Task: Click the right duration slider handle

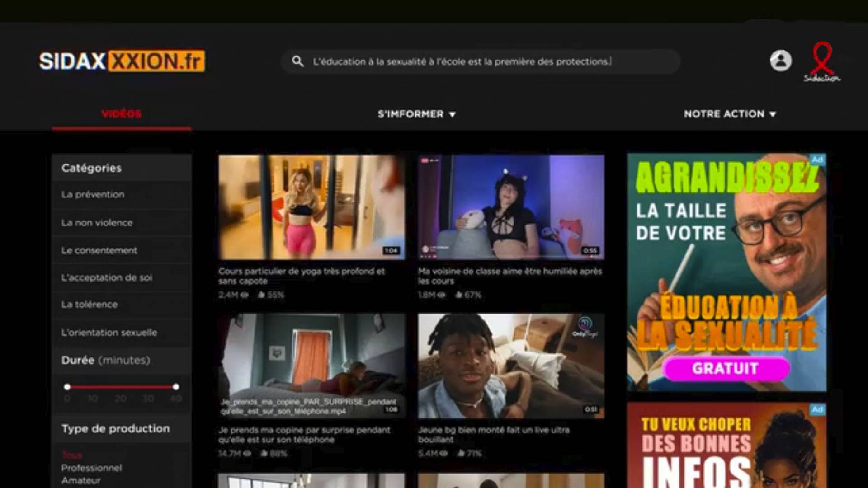Action: point(176,387)
